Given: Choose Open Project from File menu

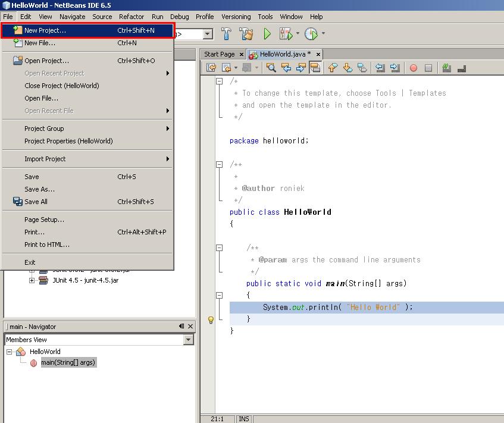Looking at the screenshot, I should [87, 61].
